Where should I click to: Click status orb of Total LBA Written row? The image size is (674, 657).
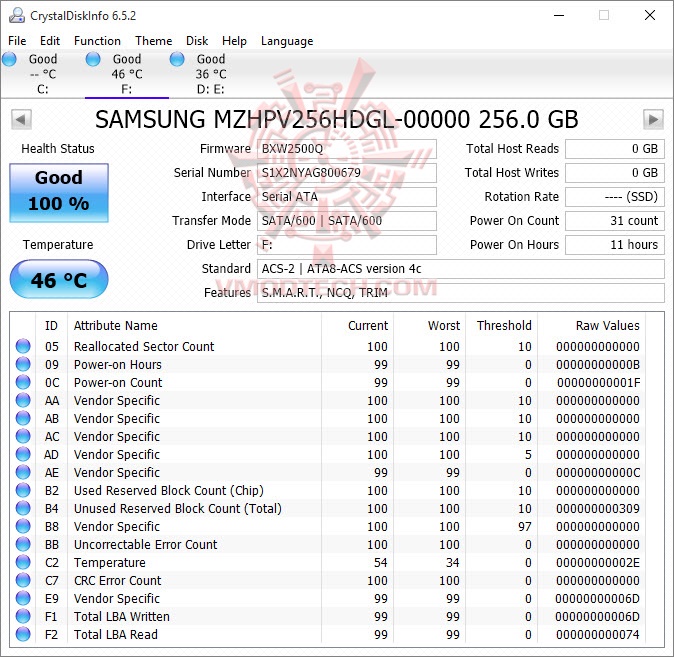coord(23,617)
